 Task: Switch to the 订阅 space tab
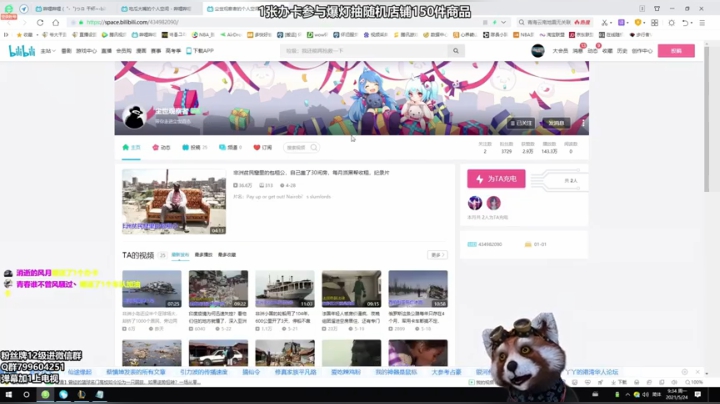263,147
